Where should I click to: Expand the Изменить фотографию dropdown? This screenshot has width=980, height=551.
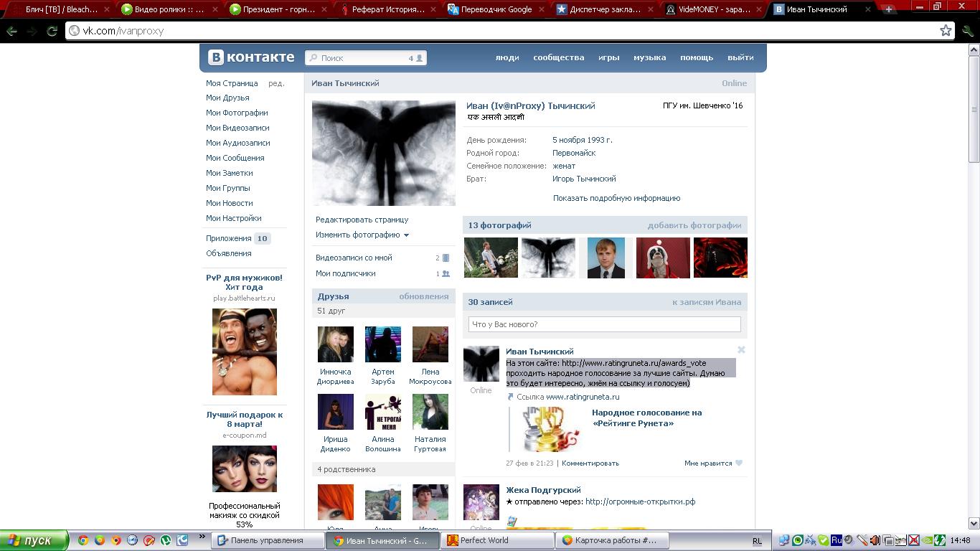pos(362,235)
